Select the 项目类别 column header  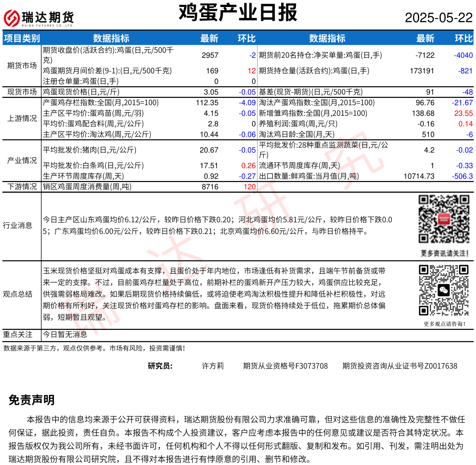(x=22, y=39)
